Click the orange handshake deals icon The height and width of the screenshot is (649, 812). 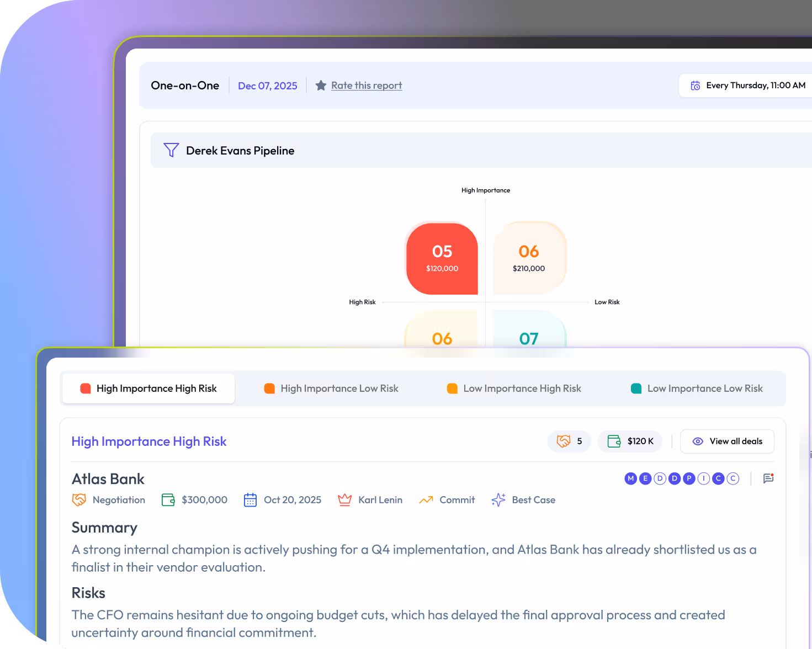click(564, 441)
